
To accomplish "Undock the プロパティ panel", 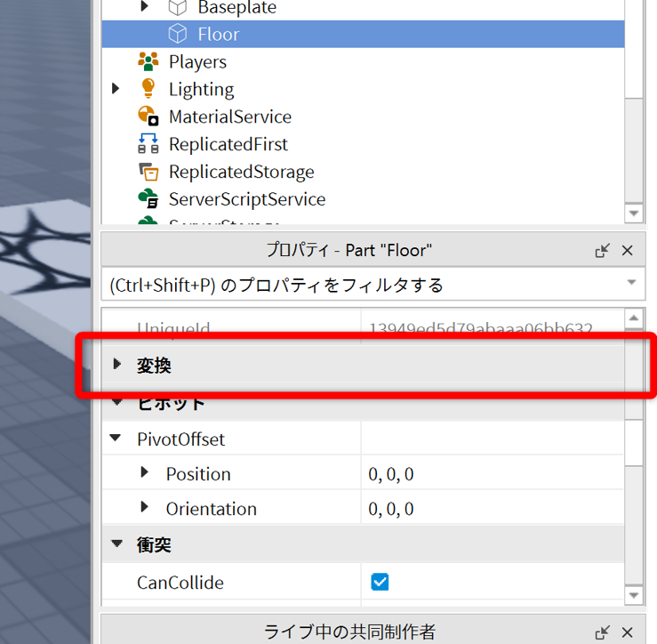I will pos(602,251).
